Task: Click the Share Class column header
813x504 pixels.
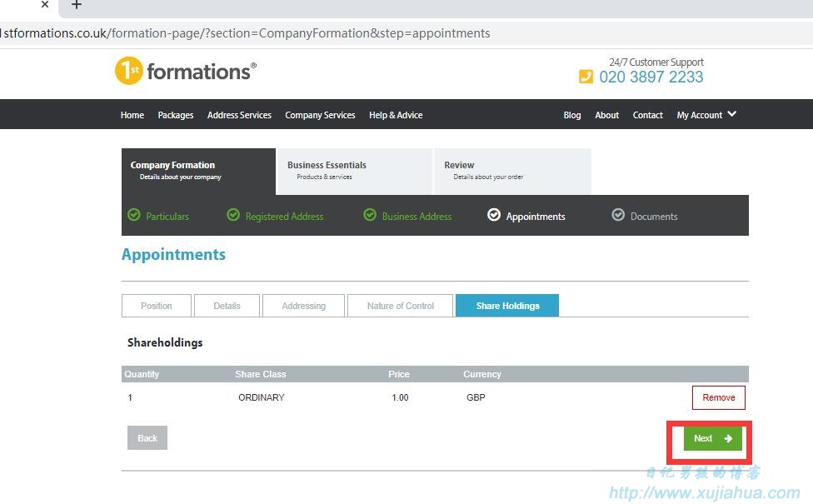Action: pos(260,374)
